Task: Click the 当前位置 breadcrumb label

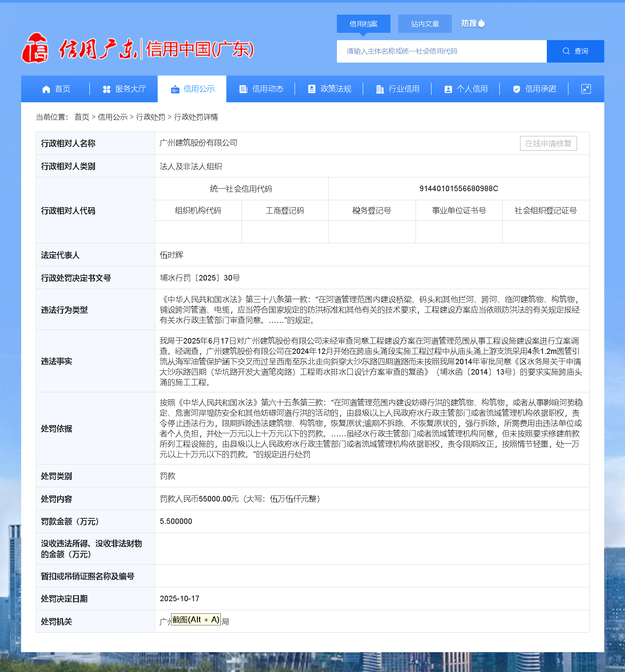Action: point(52,117)
